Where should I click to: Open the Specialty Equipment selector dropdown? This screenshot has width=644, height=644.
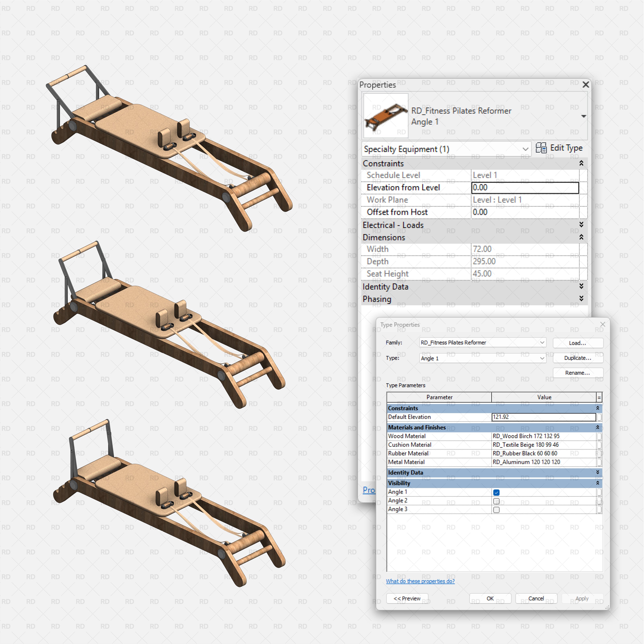click(x=525, y=149)
